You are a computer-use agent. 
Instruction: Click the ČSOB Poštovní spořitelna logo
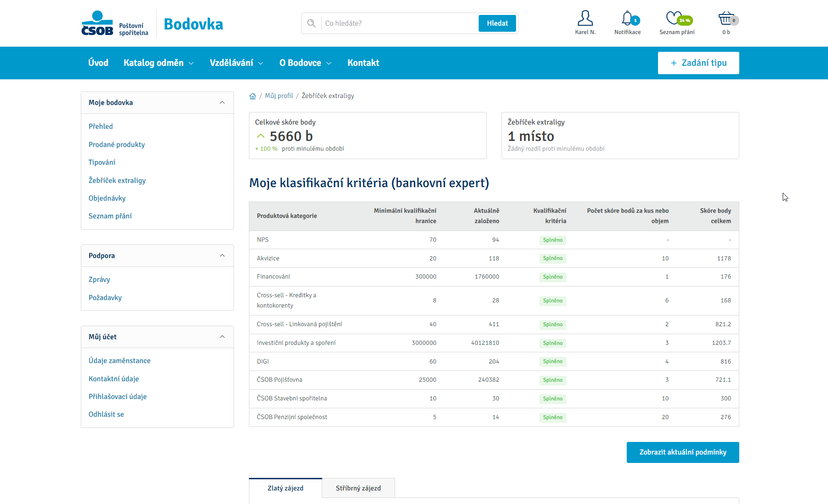115,23
